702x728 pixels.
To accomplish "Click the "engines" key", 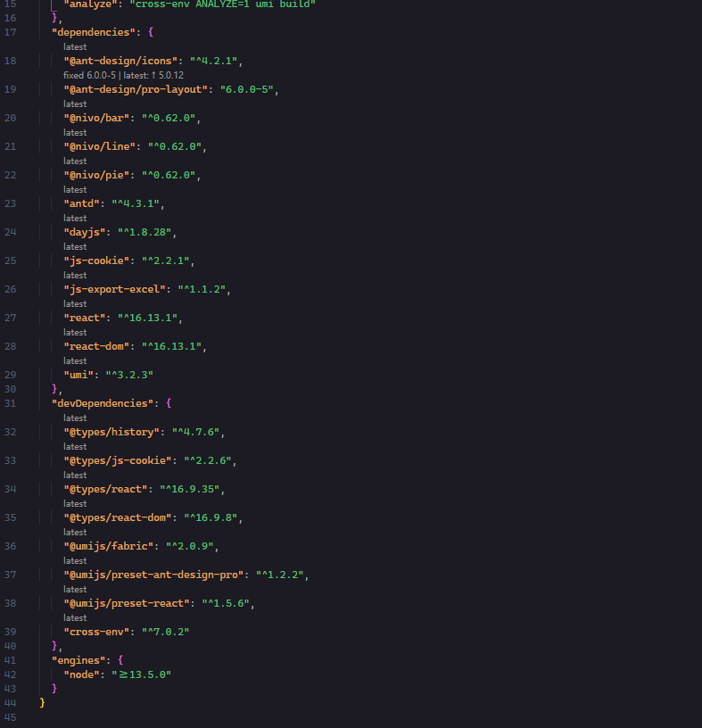I will click(x=78, y=660).
